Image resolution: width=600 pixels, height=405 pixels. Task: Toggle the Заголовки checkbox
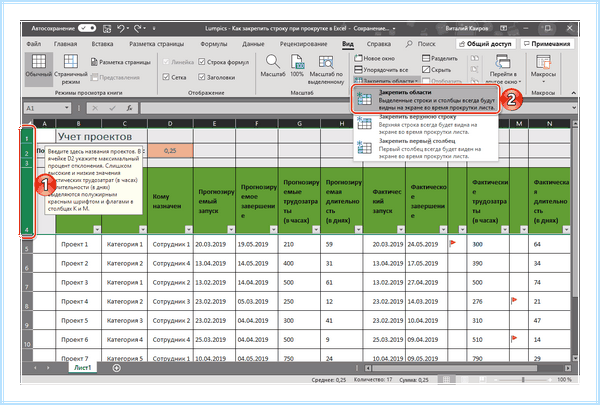click(202, 77)
